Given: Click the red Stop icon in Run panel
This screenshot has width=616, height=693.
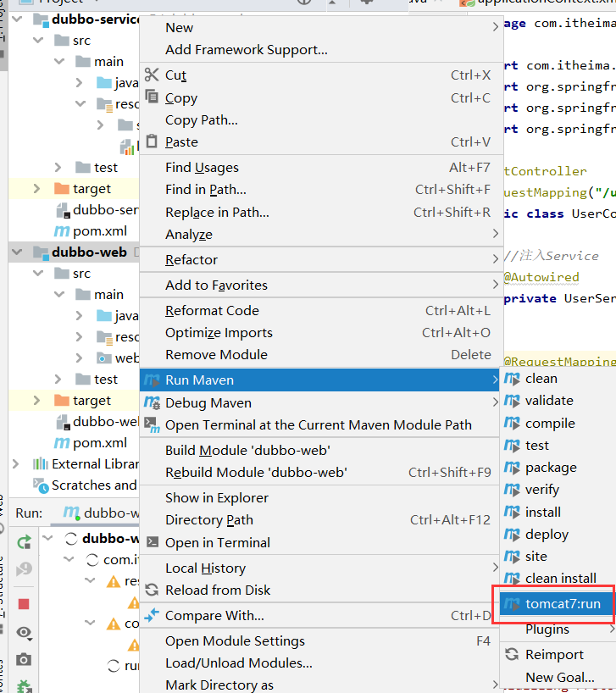Looking at the screenshot, I should point(24,604).
